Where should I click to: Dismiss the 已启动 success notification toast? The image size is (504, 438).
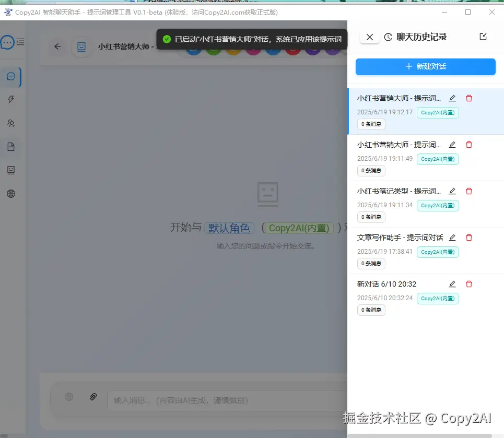(x=252, y=39)
